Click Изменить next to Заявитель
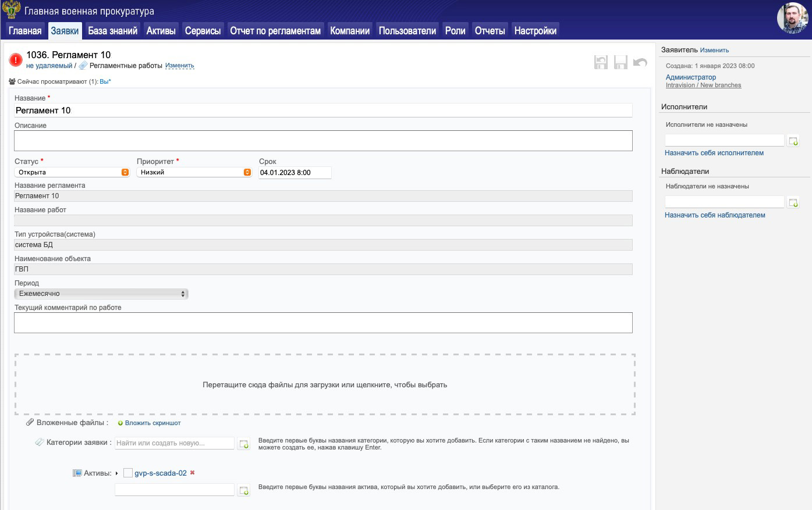This screenshot has width=812, height=510. (x=714, y=50)
